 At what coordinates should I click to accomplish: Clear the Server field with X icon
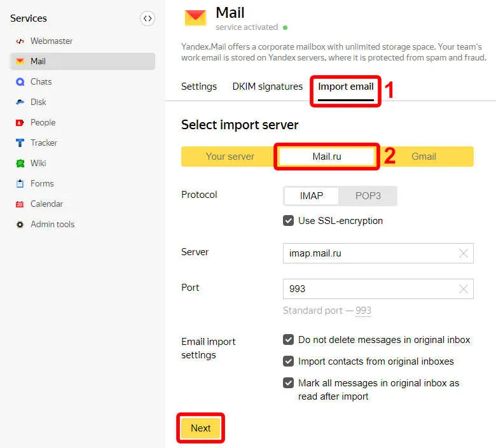click(x=464, y=253)
